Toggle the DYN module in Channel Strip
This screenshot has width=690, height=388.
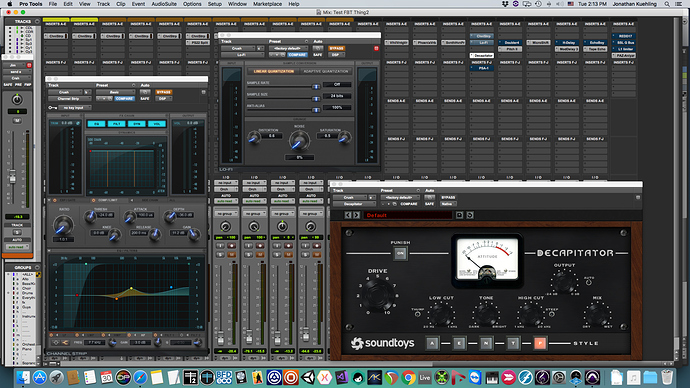(137, 124)
